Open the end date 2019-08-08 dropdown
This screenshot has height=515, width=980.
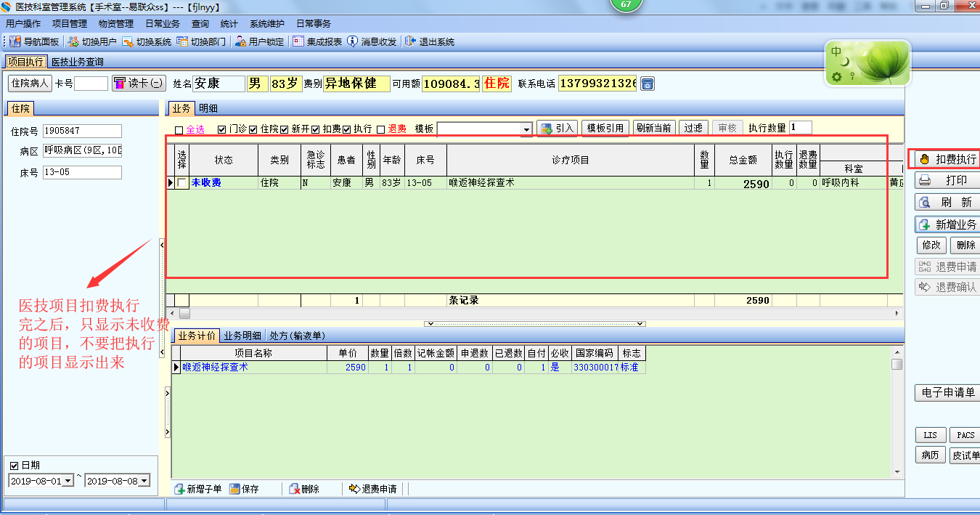(144, 481)
